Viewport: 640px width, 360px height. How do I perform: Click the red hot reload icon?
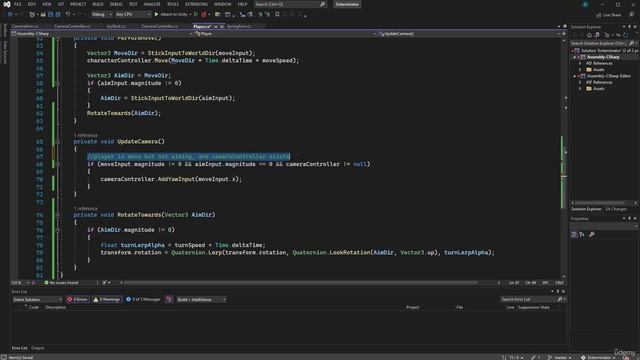tap(204, 14)
